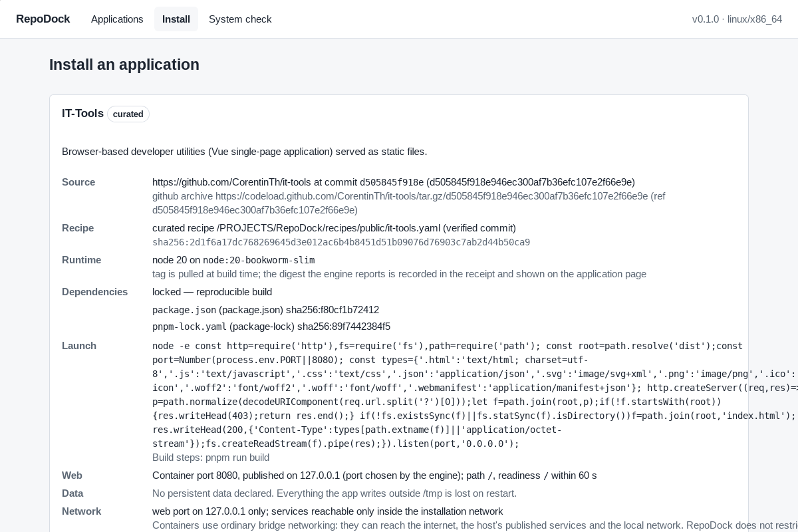Click the web port on 127.0.0.1 only text
This screenshot has height=532, width=798.
tap(327, 511)
